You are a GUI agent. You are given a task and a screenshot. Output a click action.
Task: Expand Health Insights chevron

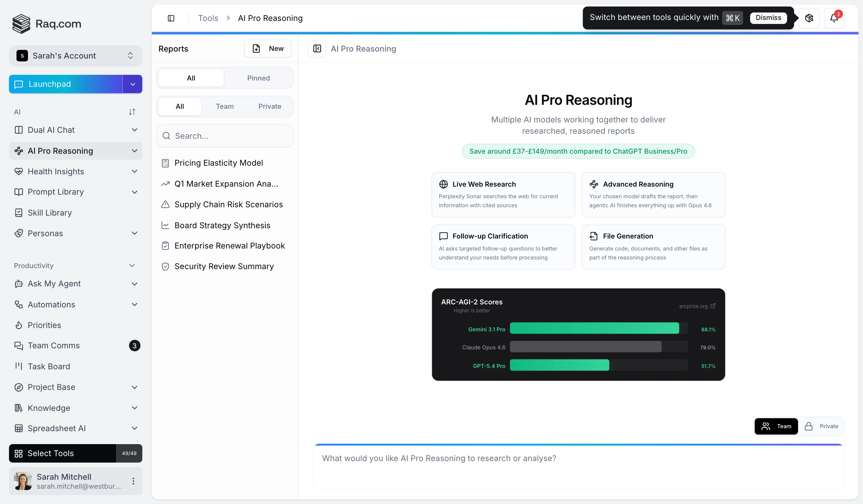[135, 171]
